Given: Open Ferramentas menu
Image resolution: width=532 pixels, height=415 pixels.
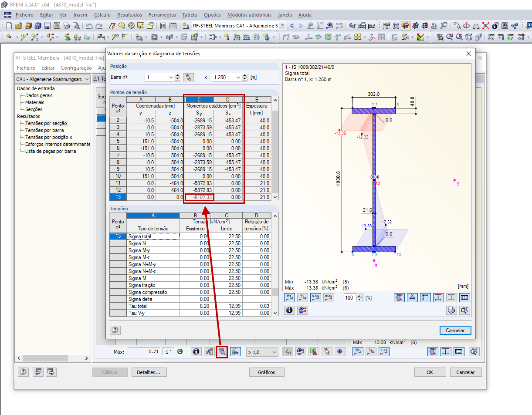Looking at the screenshot, I should tap(162, 15).
